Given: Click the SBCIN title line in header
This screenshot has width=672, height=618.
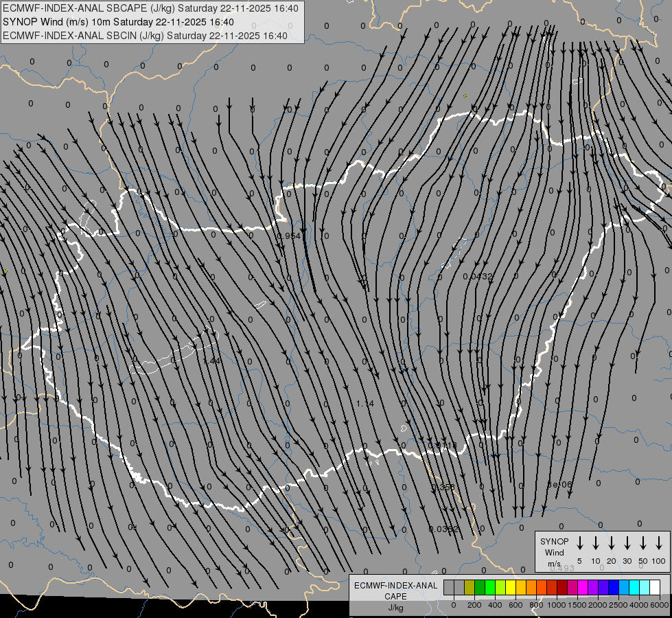Looking at the screenshot, I should [145, 36].
